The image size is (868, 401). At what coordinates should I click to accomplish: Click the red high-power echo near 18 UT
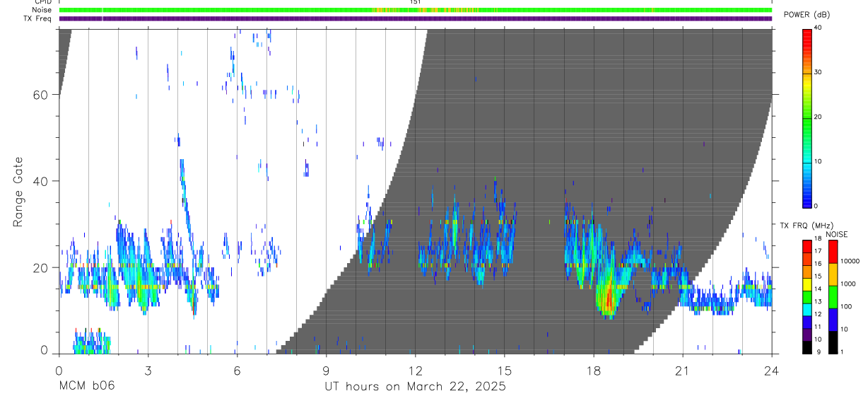(609, 297)
